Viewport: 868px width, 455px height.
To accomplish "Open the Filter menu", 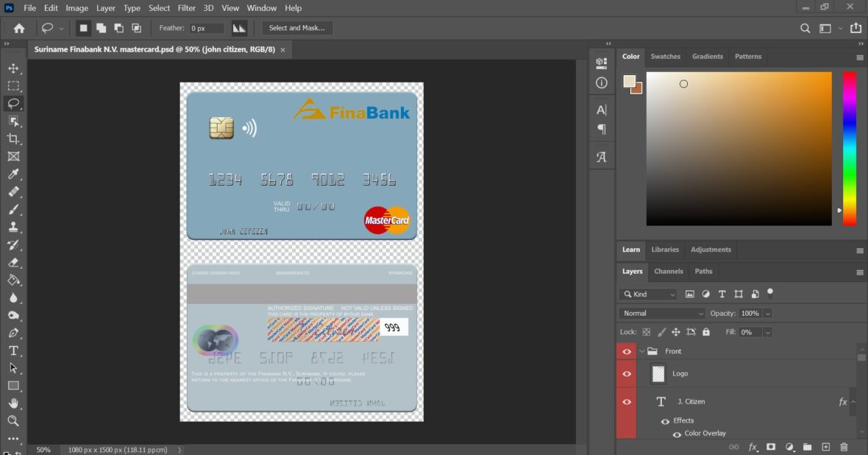I will pyautogui.click(x=186, y=8).
